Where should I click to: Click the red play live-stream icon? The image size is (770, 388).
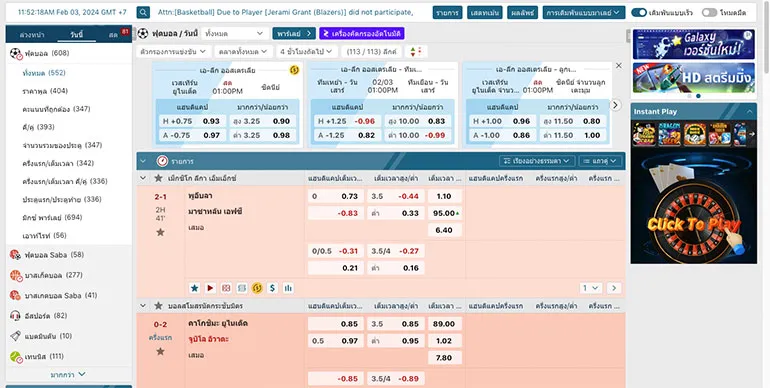[x=210, y=288]
